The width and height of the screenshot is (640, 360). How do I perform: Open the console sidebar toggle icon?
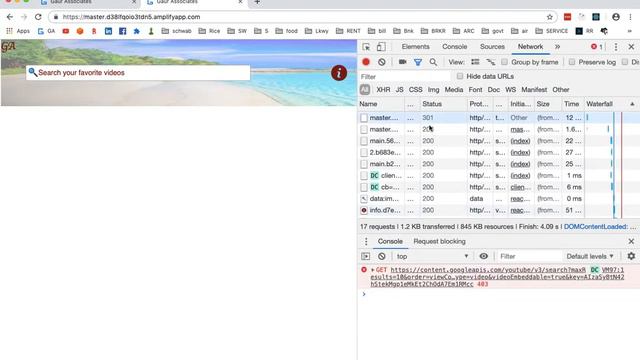(366, 256)
